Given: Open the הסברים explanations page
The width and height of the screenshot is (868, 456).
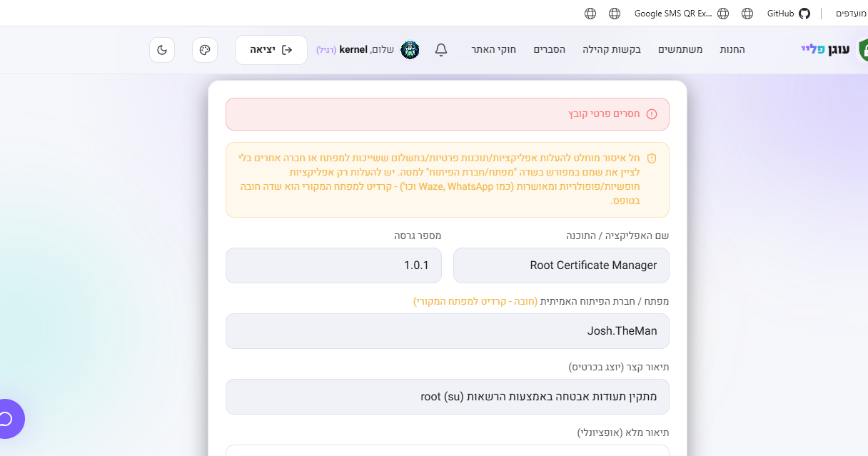Looking at the screenshot, I should point(550,50).
